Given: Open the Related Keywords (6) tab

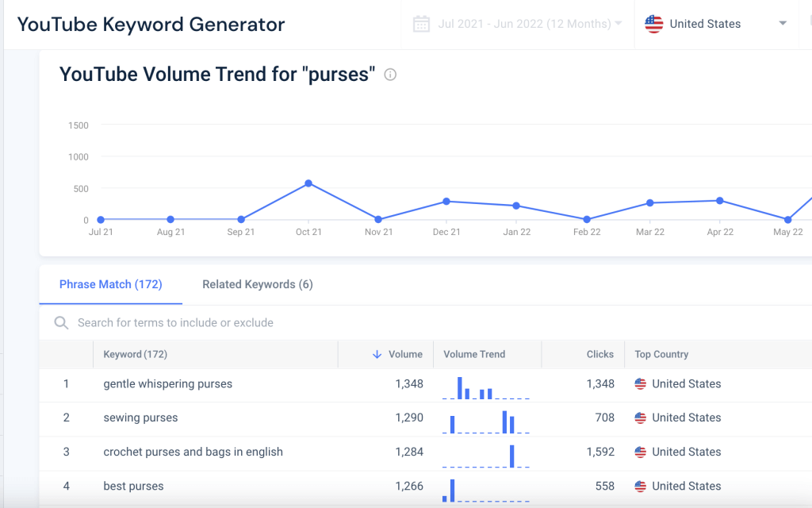Looking at the screenshot, I should pyautogui.click(x=258, y=285).
